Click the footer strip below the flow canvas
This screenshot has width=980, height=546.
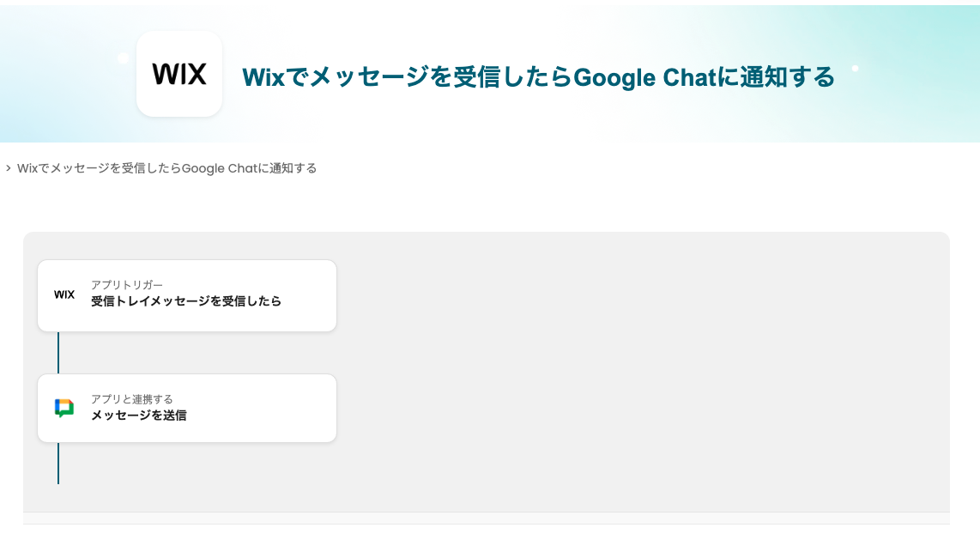(486, 518)
